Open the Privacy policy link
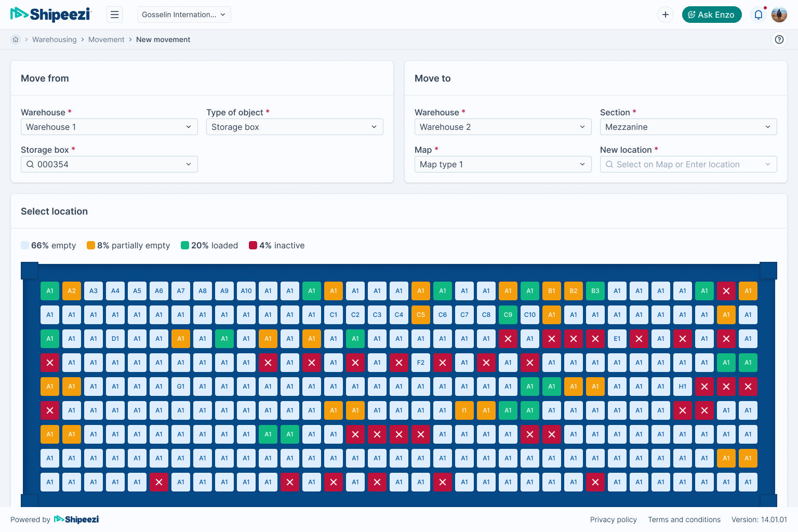The width and height of the screenshot is (798, 532). click(x=613, y=520)
